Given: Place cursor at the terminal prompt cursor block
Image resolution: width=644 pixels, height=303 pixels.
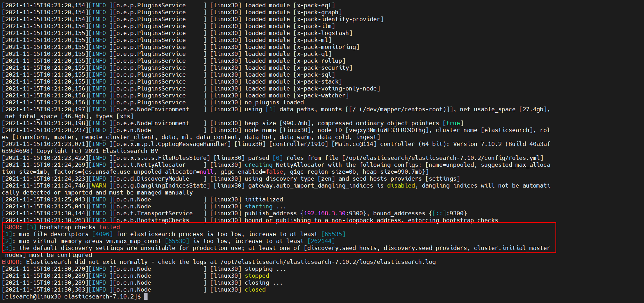Looking at the screenshot, I should tap(146, 296).
